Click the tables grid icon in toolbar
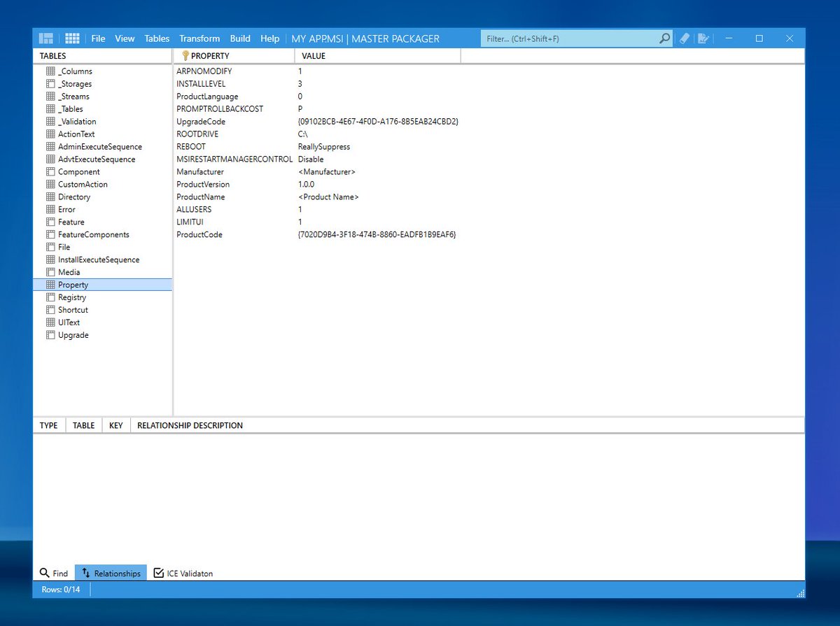This screenshot has width=840, height=626. point(72,38)
